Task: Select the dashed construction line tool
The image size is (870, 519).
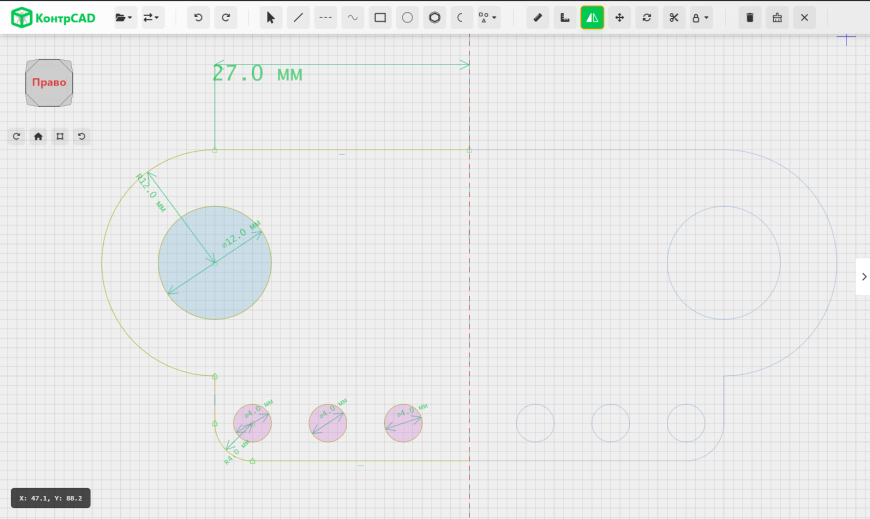Action: (325, 18)
